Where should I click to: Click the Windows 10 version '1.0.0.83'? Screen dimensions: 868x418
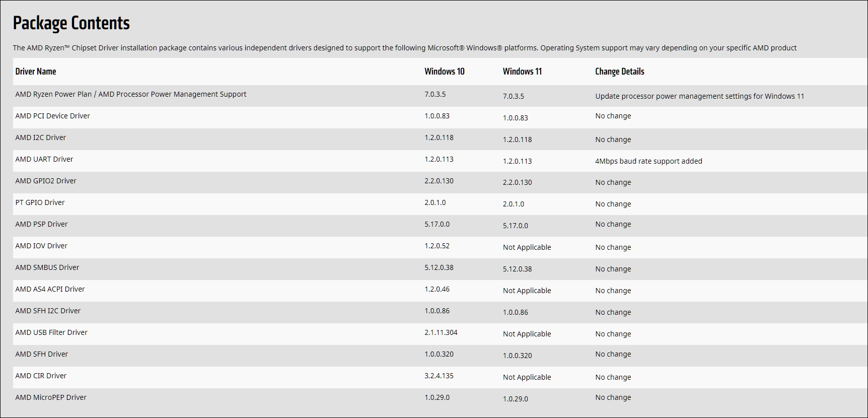[x=437, y=116]
